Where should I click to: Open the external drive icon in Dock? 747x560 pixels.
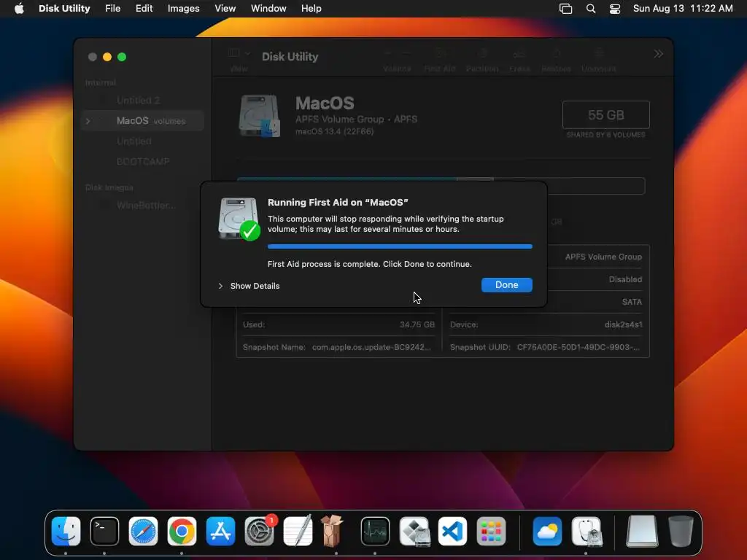[642, 531]
